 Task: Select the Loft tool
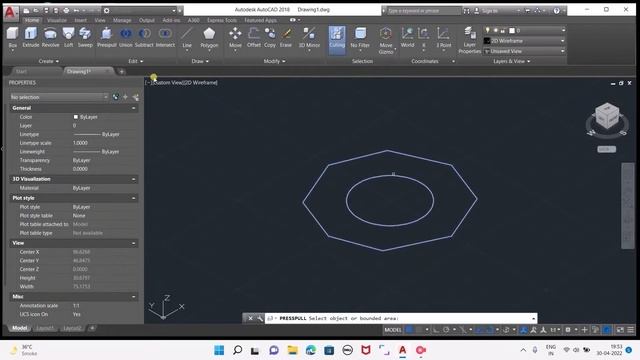68,37
